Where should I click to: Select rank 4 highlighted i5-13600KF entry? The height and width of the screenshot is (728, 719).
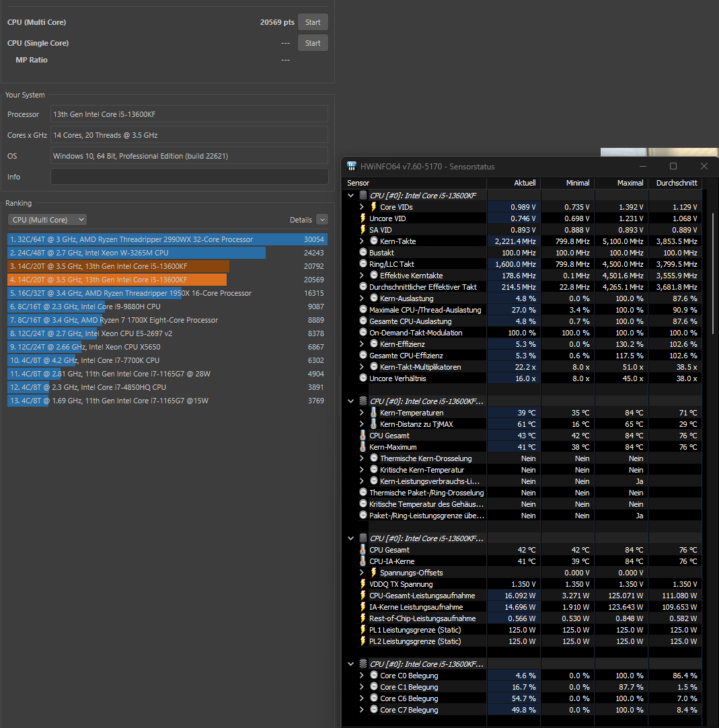point(167,280)
